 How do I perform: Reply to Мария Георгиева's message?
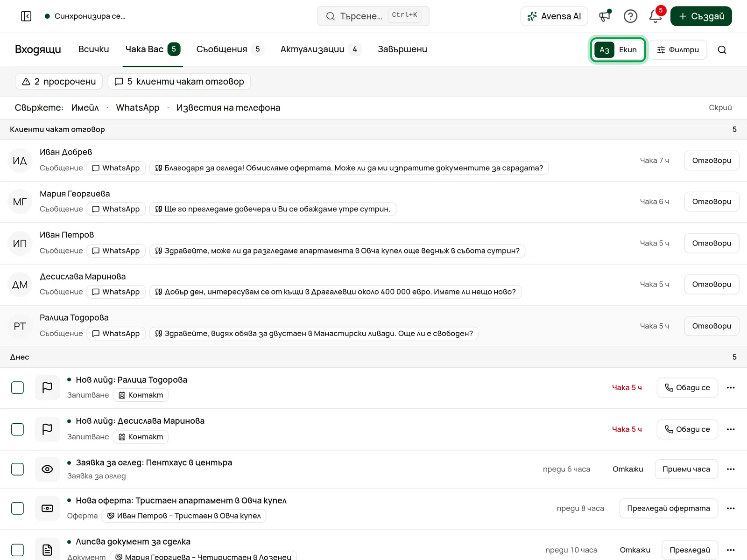pos(712,202)
